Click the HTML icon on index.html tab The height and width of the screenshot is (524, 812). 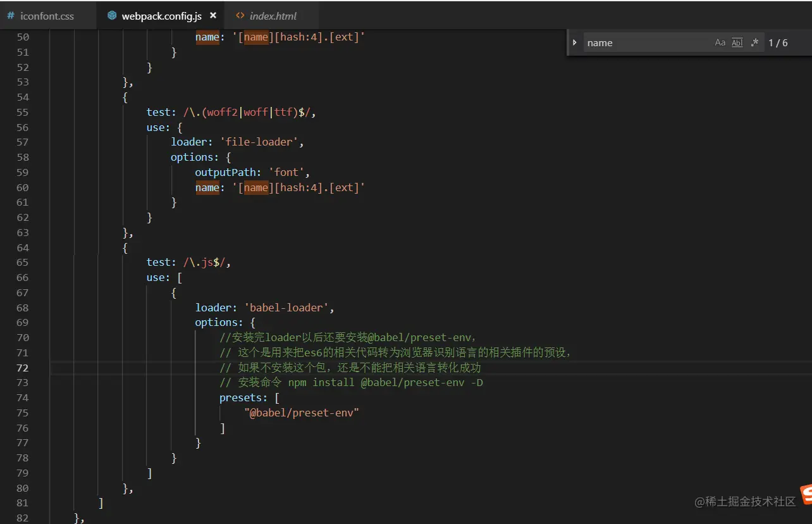coord(240,16)
